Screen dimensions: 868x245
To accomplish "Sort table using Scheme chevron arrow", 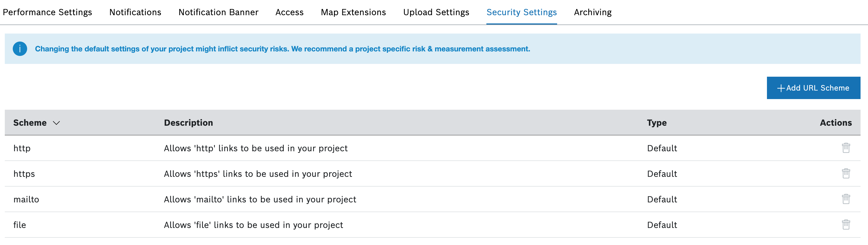I will pyautogui.click(x=57, y=123).
